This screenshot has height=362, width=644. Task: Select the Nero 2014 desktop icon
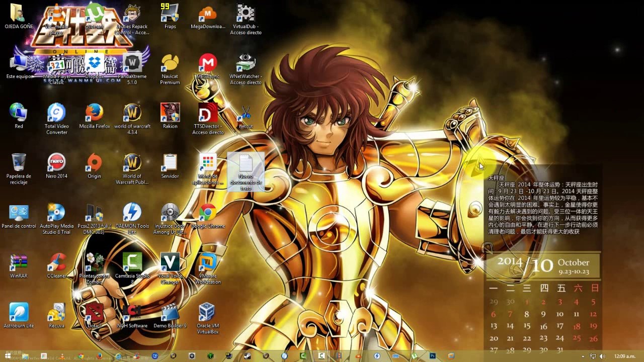coord(57,166)
